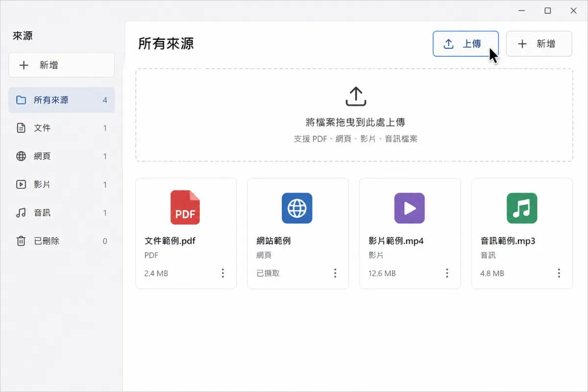Viewport: 588px width, 392px height.
Task: Close the application window
Action: pos(573,10)
